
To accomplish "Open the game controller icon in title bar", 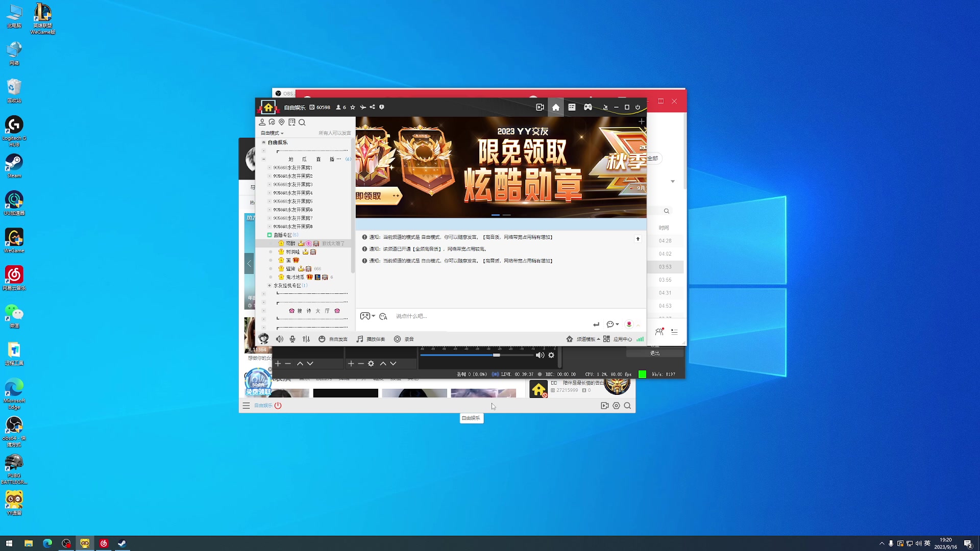I will coord(588,107).
